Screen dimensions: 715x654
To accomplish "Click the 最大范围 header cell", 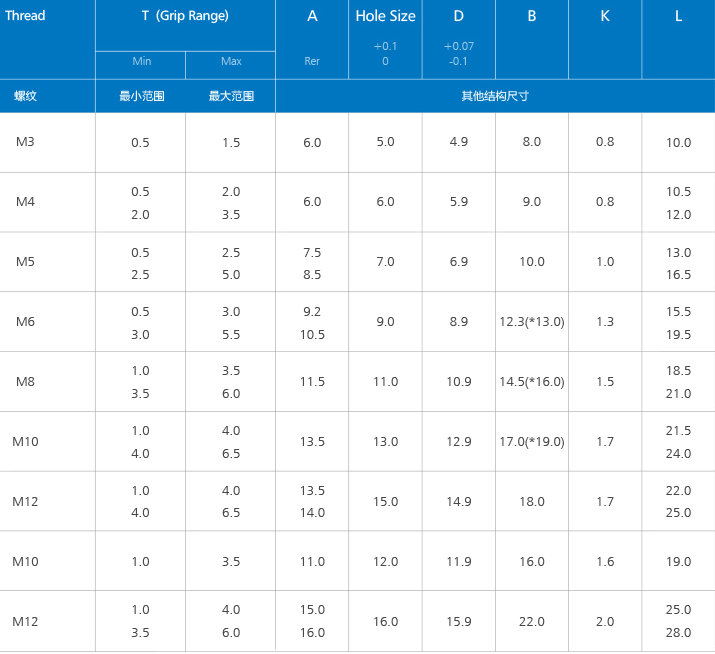I will [231, 97].
